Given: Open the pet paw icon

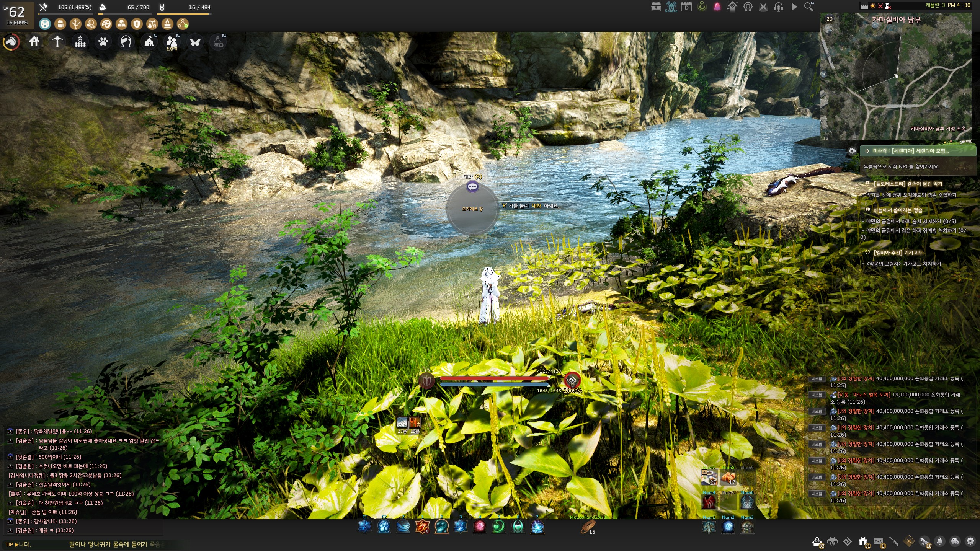Looking at the screenshot, I should (103, 41).
